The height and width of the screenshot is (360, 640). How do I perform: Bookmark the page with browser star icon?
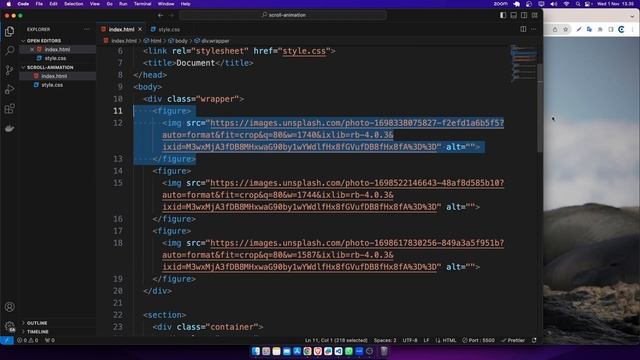pyautogui.click(x=566, y=29)
